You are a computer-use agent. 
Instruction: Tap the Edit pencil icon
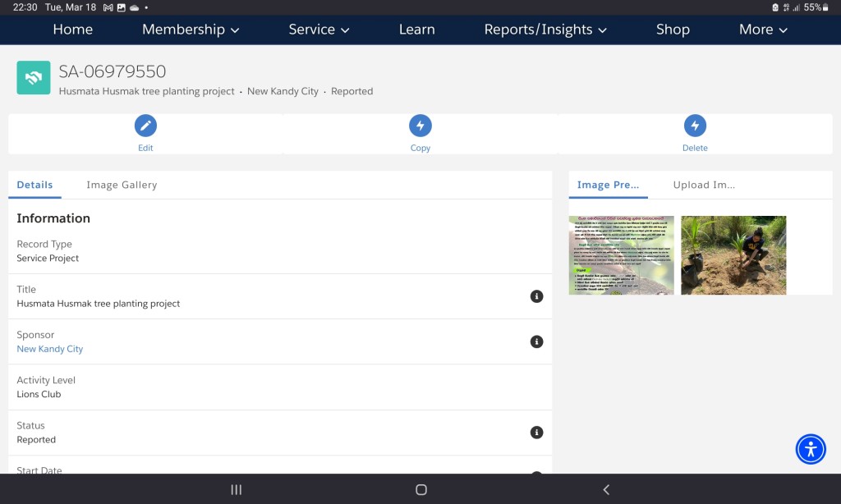(145, 126)
